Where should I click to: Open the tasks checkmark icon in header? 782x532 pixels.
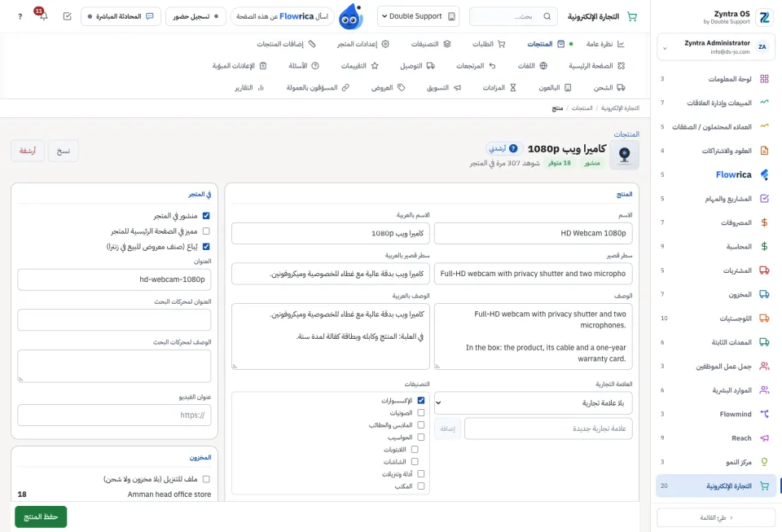coord(68,16)
